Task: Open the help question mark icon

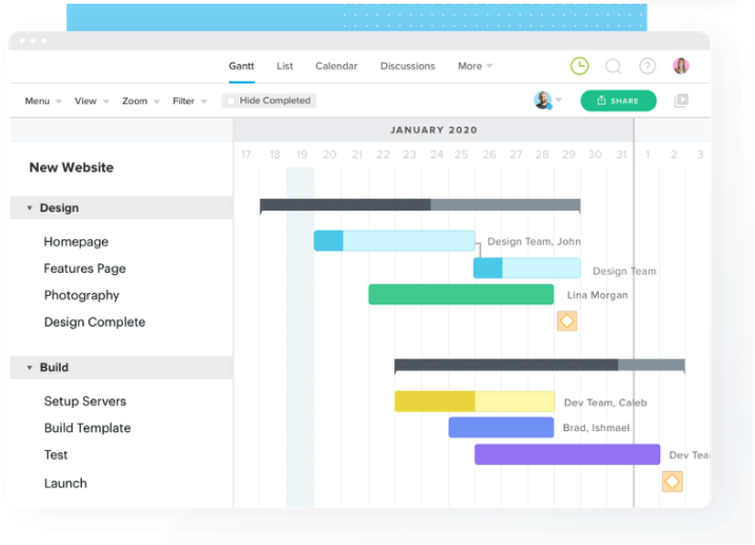Action: point(647,66)
